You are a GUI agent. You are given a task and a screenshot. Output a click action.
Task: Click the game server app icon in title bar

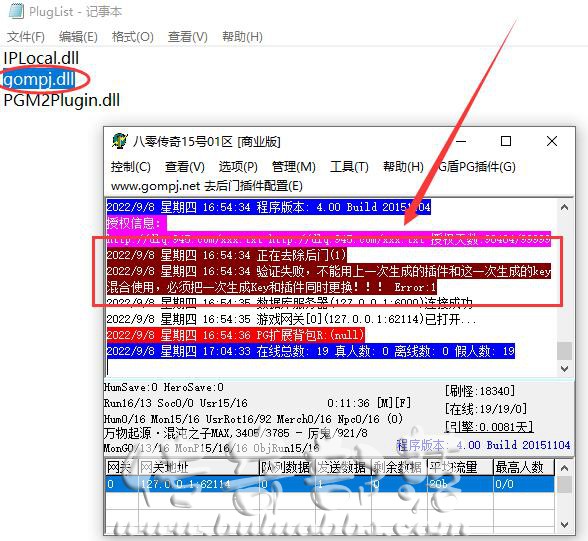tap(120, 141)
